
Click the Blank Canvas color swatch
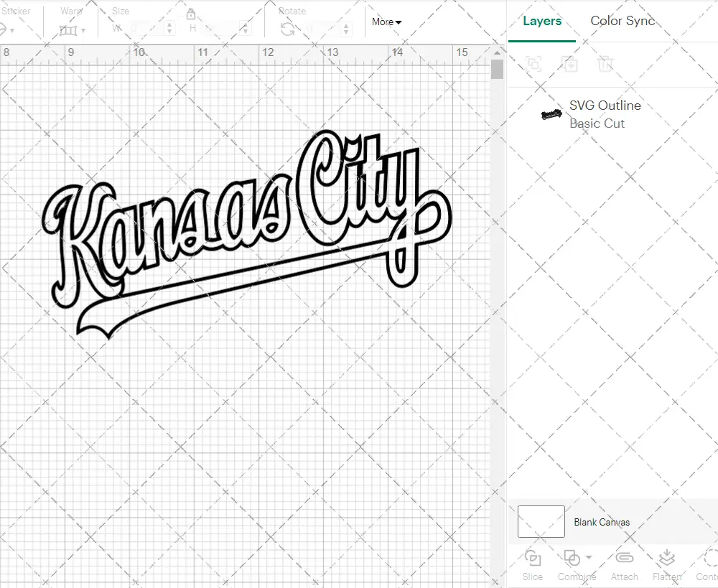tap(541, 521)
